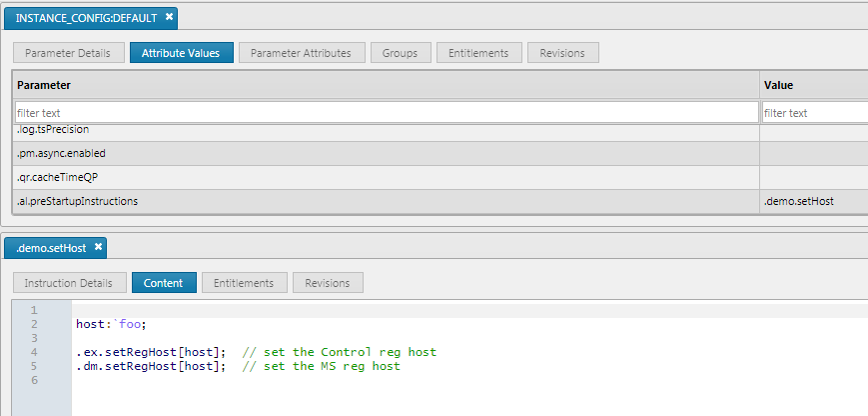Open the Groups tab
Screen dimensions: 868x416
401,53
